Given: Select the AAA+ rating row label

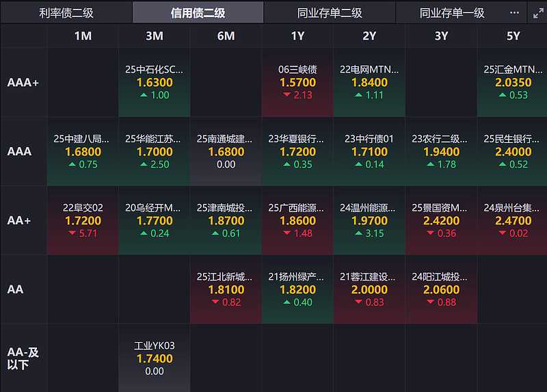Looking at the screenshot, I should (x=23, y=82).
